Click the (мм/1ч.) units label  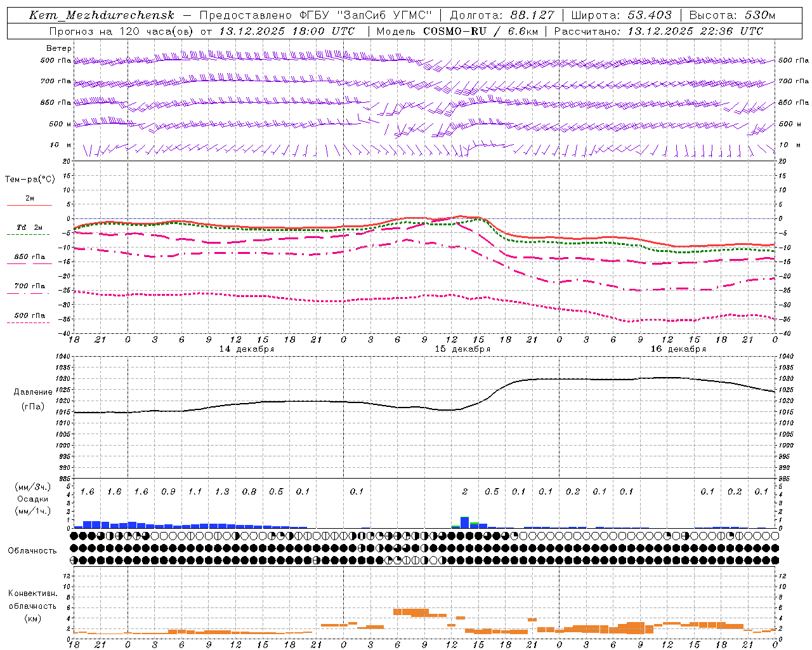coord(32,511)
